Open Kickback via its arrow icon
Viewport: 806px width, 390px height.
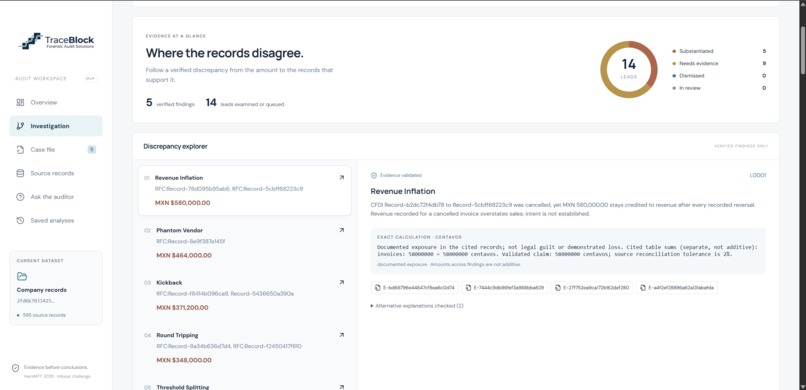point(341,283)
